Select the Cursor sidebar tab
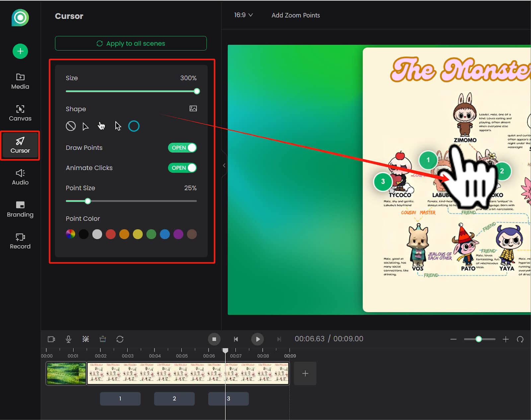 pos(20,145)
